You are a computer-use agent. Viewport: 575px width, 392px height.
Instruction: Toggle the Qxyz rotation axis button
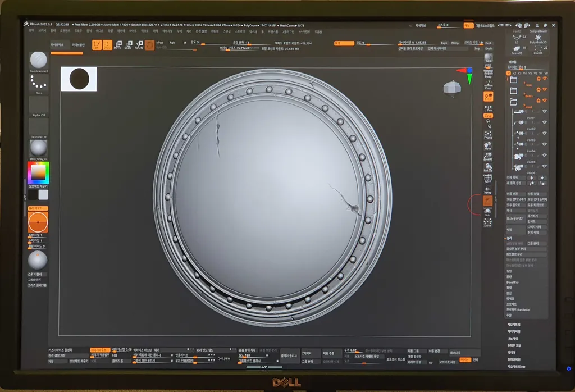(488, 116)
